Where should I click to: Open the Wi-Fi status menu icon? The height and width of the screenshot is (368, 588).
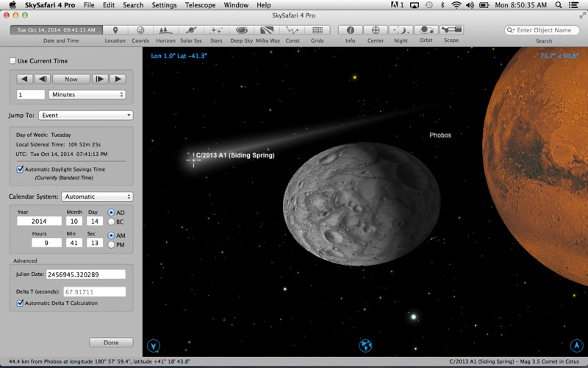click(456, 5)
